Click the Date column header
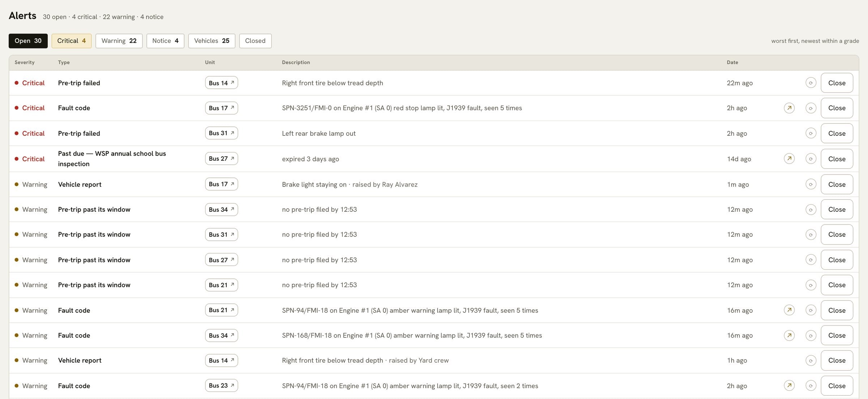 click(x=732, y=62)
